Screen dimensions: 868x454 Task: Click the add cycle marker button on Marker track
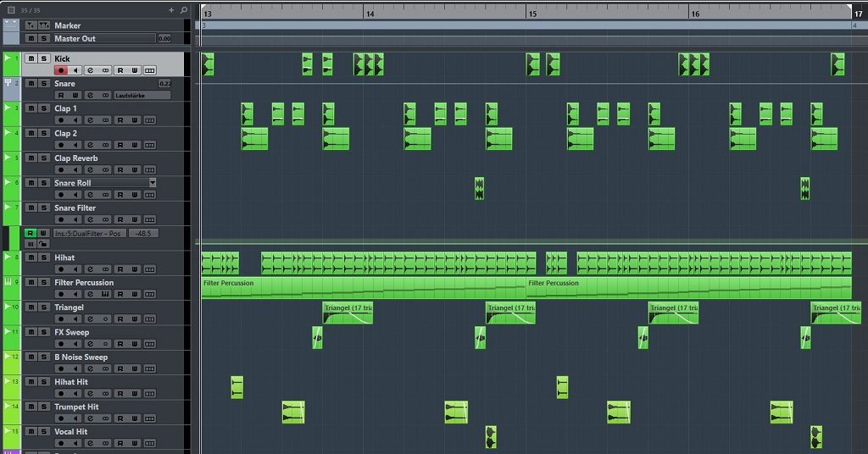[44, 25]
